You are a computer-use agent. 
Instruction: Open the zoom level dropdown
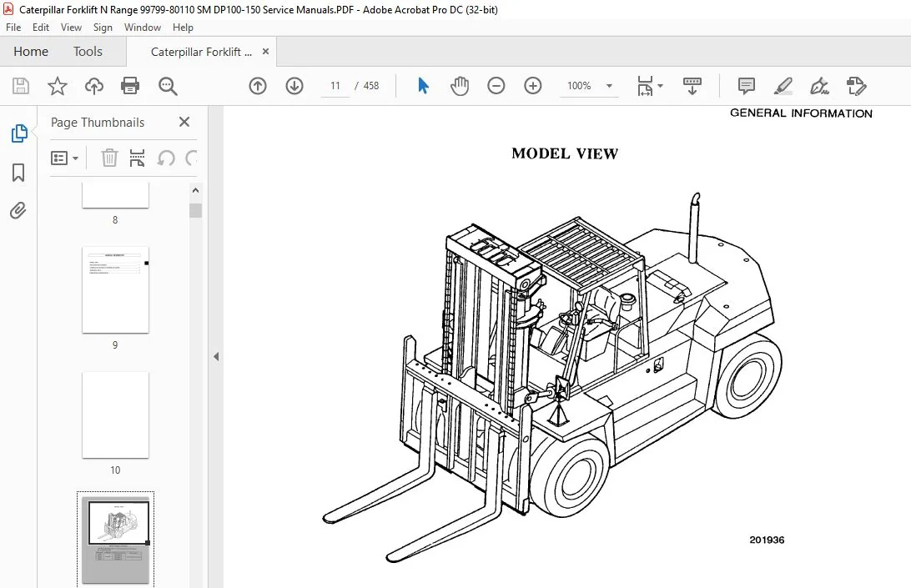609,86
